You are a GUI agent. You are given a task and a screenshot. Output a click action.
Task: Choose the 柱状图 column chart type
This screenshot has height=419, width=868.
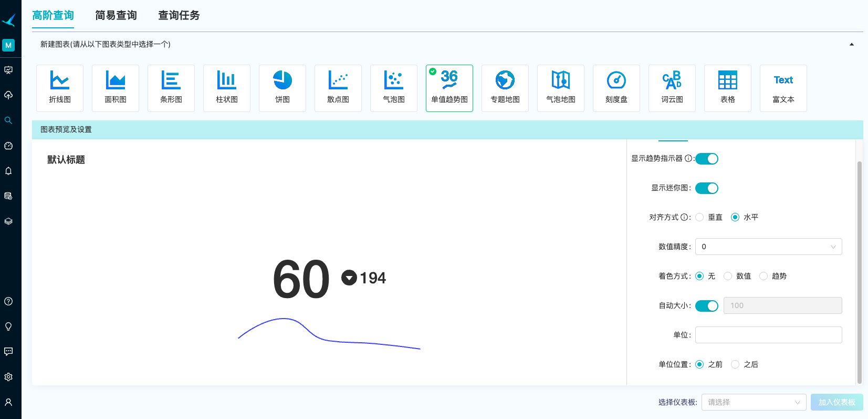click(x=227, y=88)
